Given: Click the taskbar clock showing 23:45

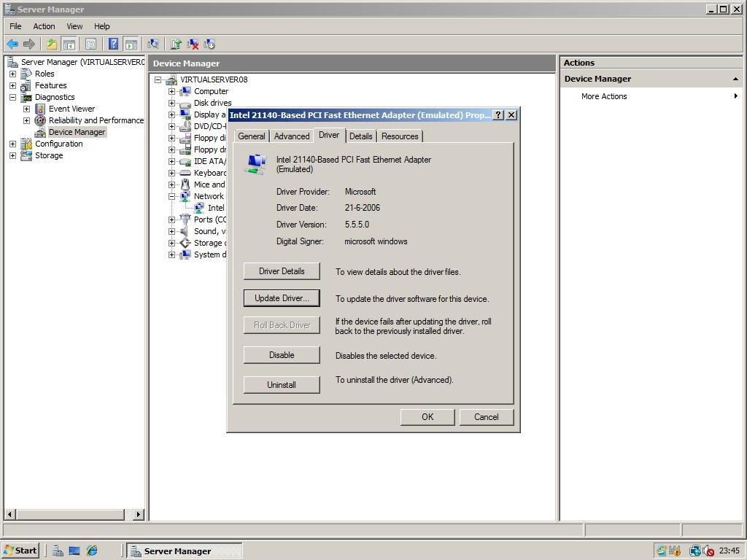Looking at the screenshot, I should (729, 551).
